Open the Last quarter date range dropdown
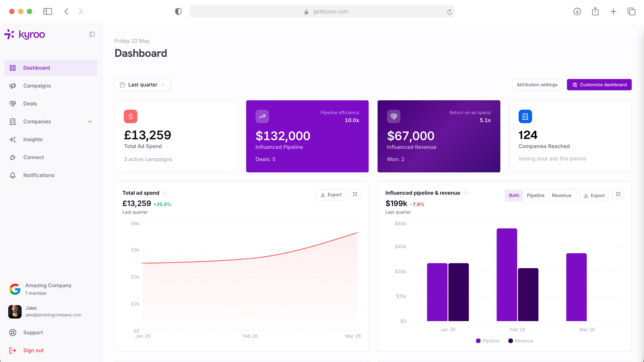 pyautogui.click(x=143, y=85)
